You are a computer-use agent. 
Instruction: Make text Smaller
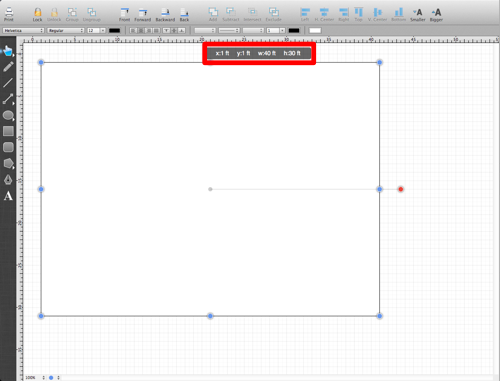coord(418,14)
